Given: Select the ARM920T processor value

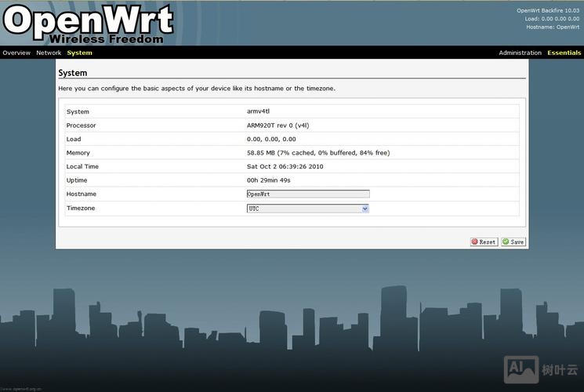Looking at the screenshot, I should (x=277, y=125).
